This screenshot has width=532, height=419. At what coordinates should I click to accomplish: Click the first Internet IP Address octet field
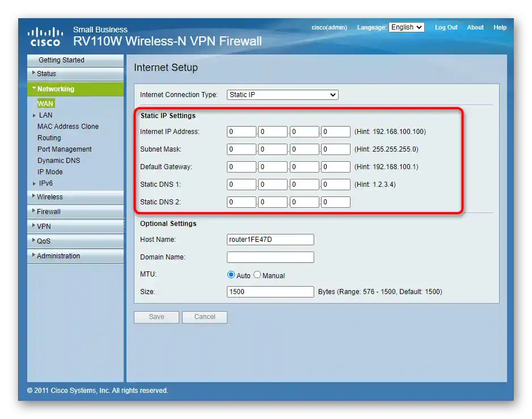(x=241, y=132)
